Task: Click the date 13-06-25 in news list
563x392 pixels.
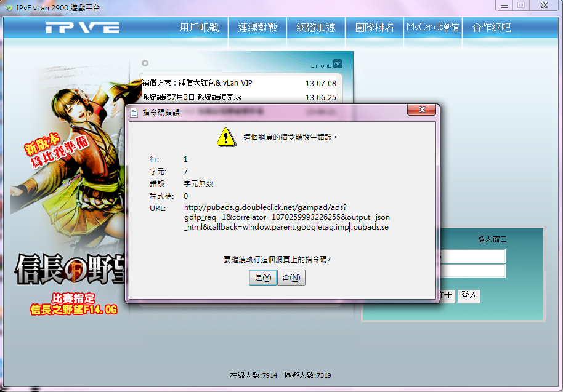Action: tap(321, 97)
